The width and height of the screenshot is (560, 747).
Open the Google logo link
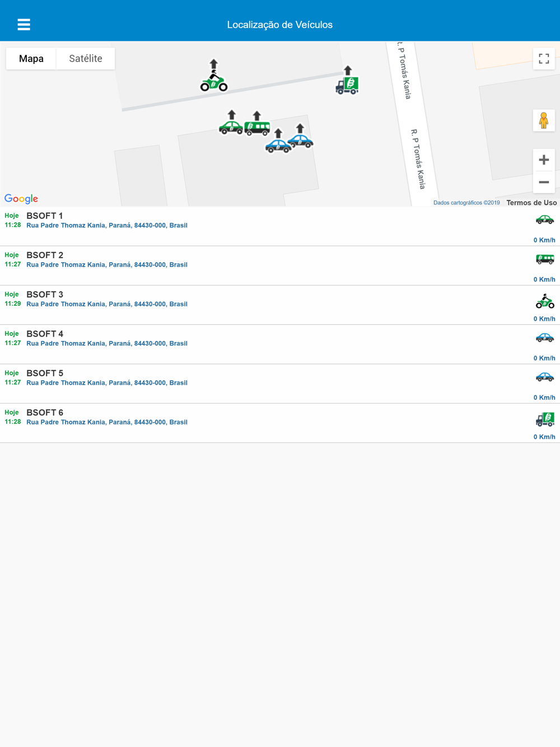click(21, 199)
